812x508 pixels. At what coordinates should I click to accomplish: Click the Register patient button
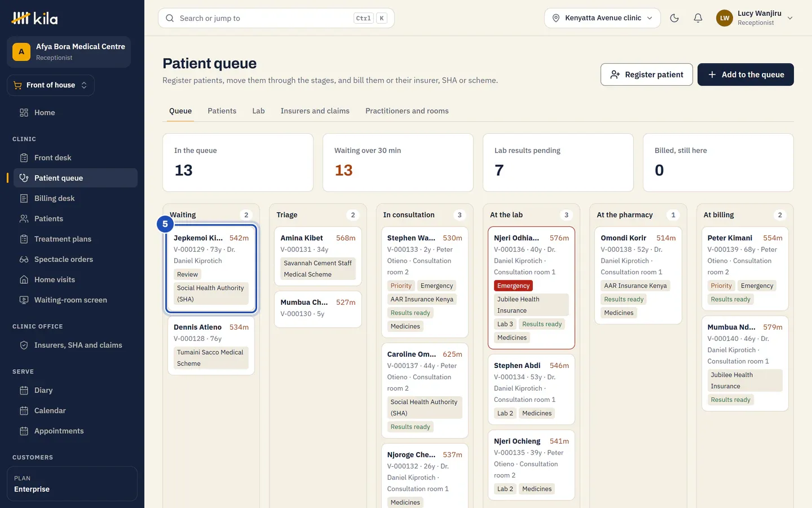coord(647,75)
